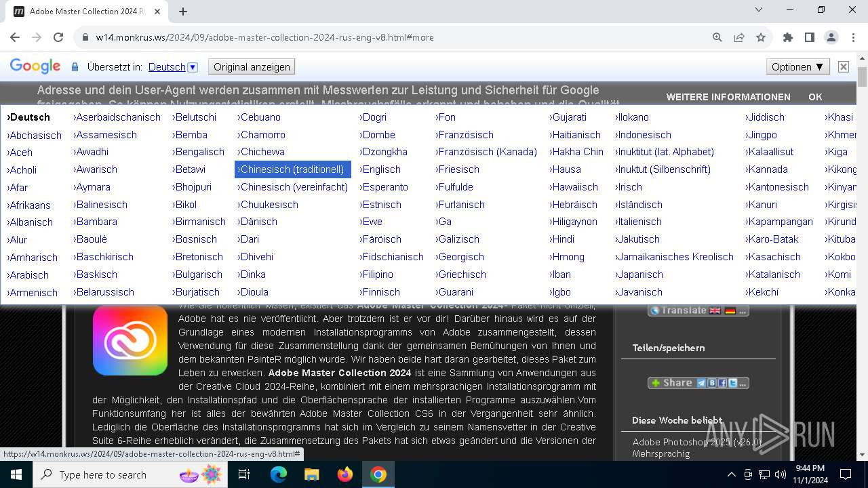Choose Finnisch from the list
The width and height of the screenshot is (868, 488).
pos(380,292)
